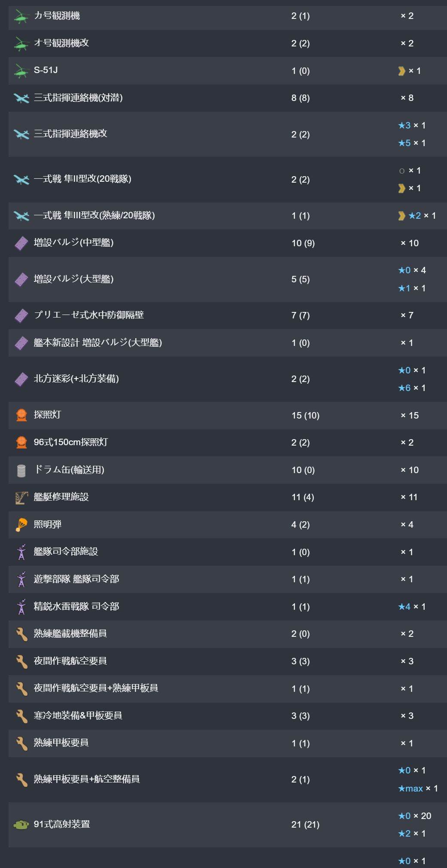The image size is (447, 868).
Task: Click the wrench icon beside 熟練艦載機整備員
Action: 21,634
